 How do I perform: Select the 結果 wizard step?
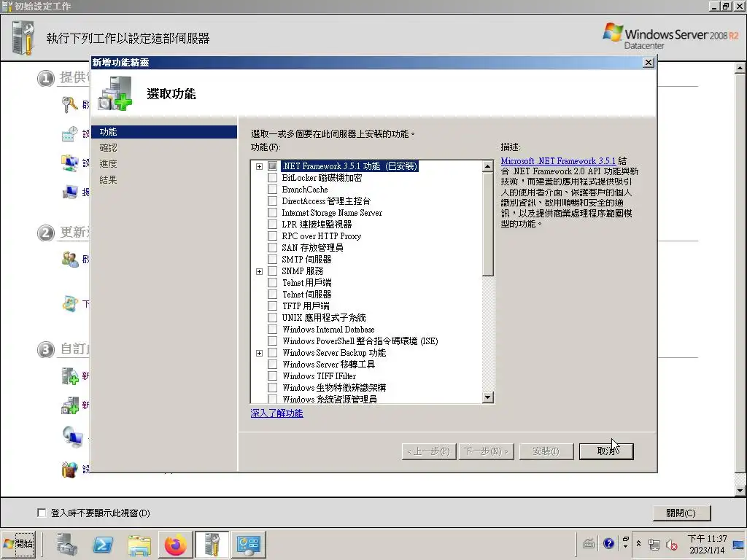(x=109, y=180)
